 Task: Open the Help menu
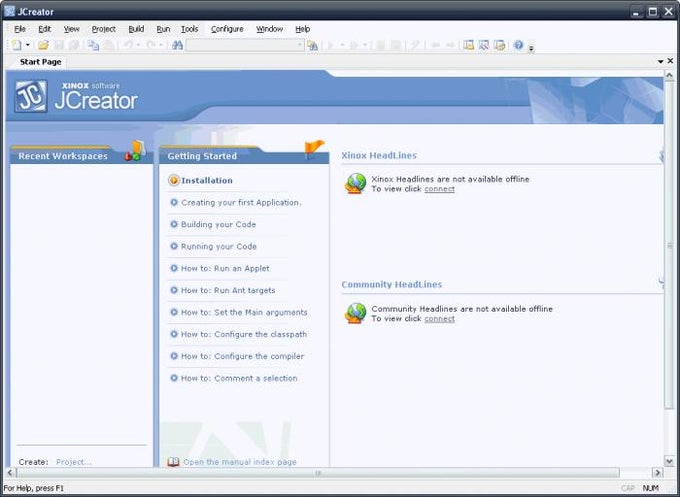tap(303, 29)
